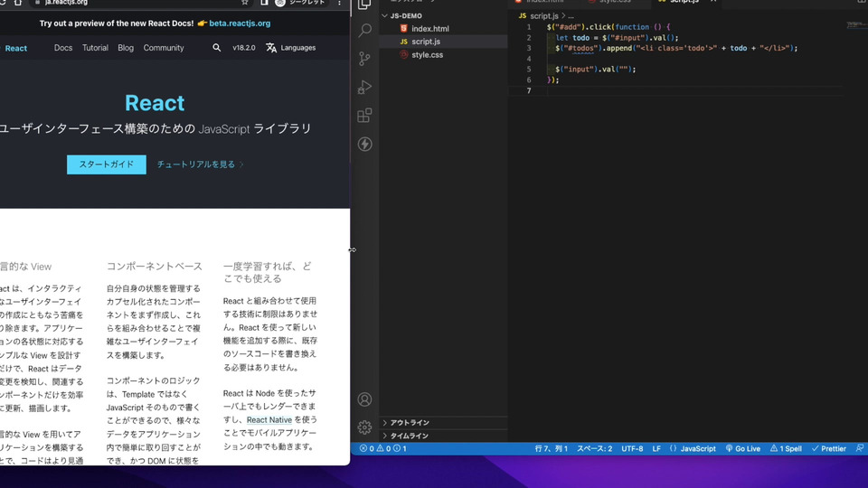Click Docs in React navigation
This screenshot has height=488, width=868.
pyautogui.click(x=63, y=48)
